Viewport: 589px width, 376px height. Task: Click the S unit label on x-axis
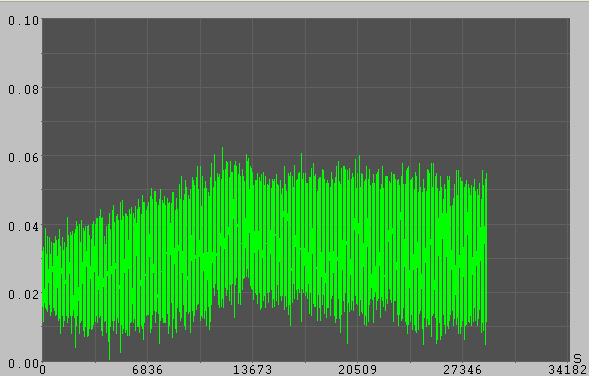(x=577, y=358)
